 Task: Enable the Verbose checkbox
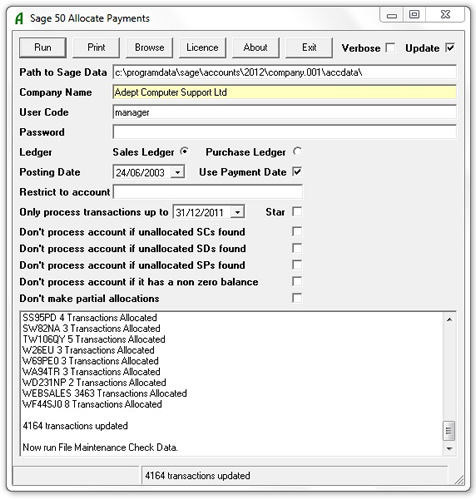point(390,48)
